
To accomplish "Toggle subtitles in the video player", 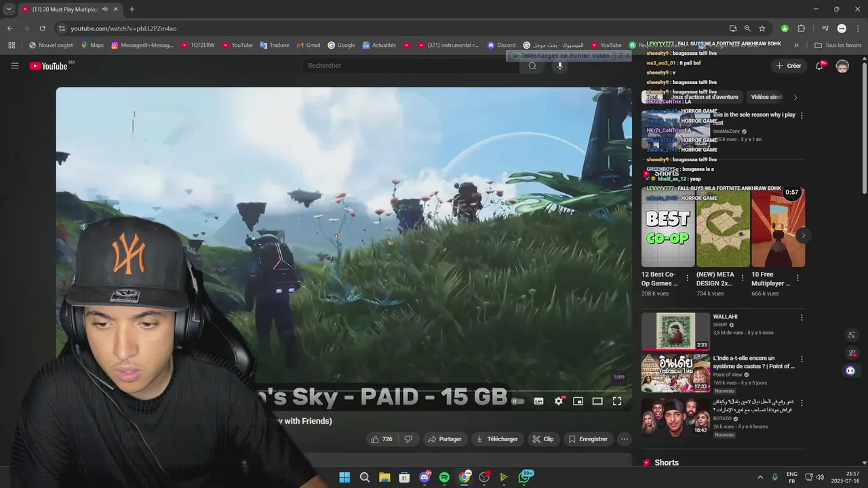I will [x=538, y=401].
